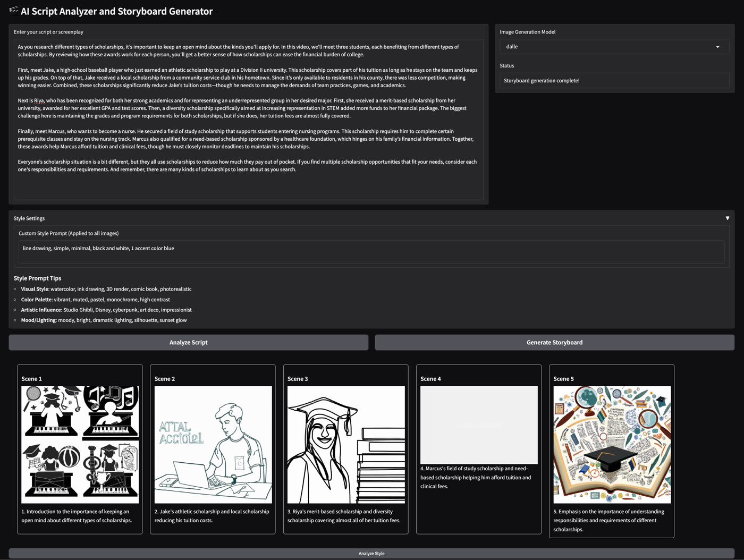Click the Analyze Script button

coord(188,343)
